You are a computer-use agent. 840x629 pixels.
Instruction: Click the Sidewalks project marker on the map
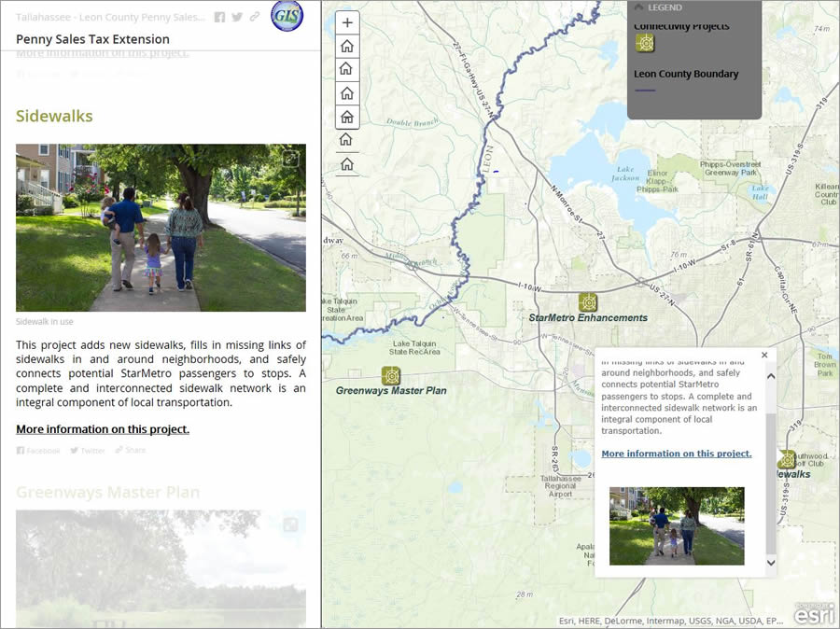click(x=787, y=457)
